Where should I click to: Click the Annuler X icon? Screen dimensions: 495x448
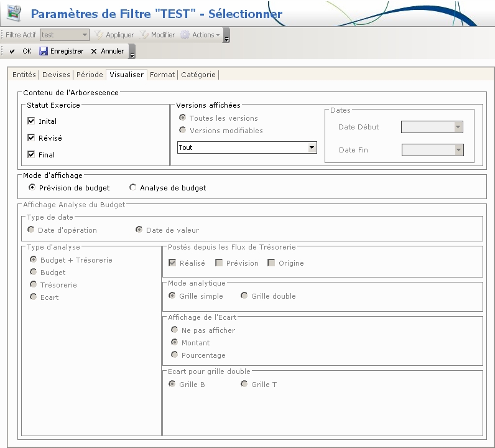(94, 51)
